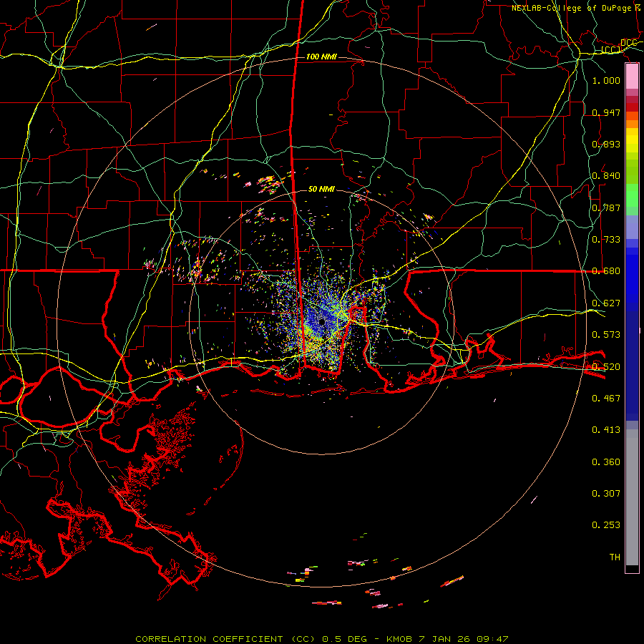Select the 0.573 color scale value
Screen dimensions: 644x644
coord(606,335)
